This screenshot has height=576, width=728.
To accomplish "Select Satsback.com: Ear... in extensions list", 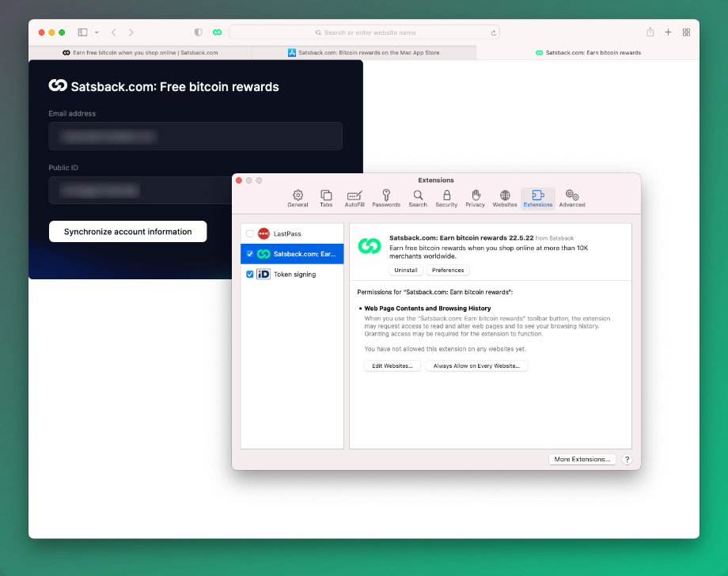I will 292,254.
